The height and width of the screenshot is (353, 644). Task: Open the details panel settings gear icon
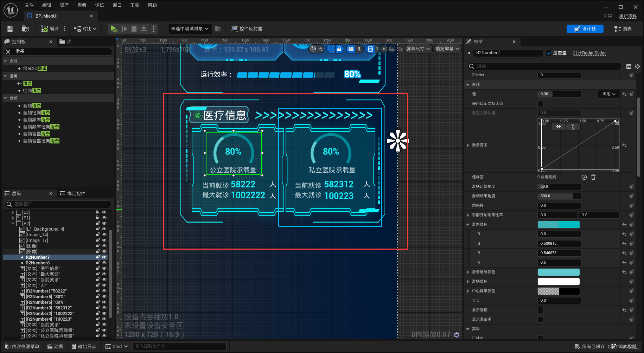click(x=638, y=66)
